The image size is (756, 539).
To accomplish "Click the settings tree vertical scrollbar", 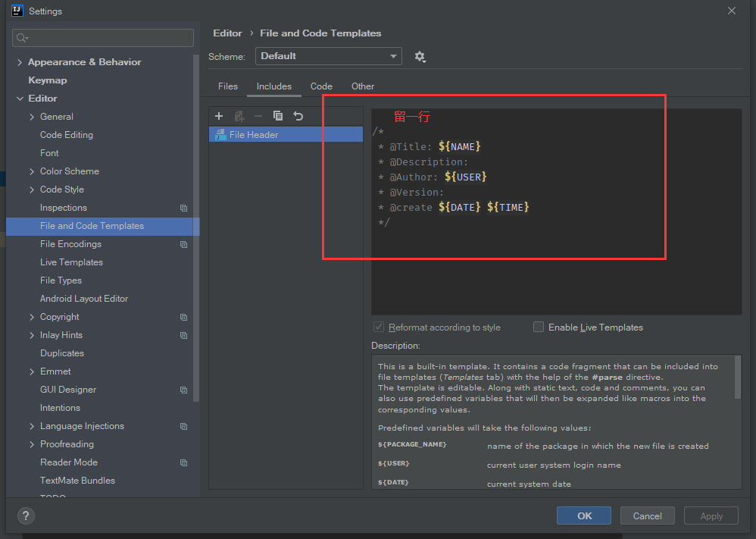I will coord(196,227).
